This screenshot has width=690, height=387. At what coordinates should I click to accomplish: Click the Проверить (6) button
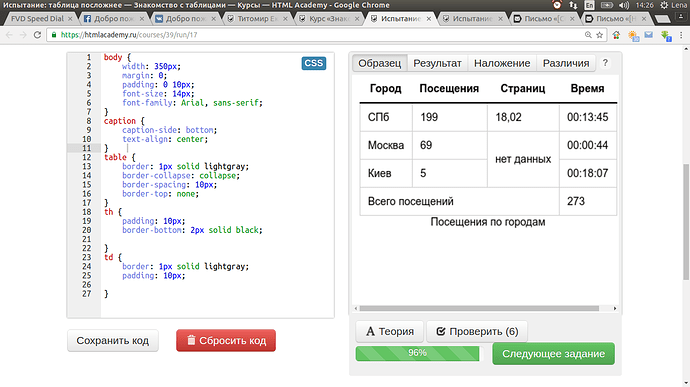pos(477,332)
